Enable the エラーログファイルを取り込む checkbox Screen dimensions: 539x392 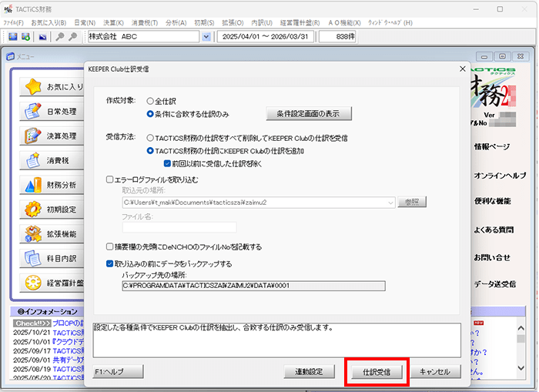[111, 179]
